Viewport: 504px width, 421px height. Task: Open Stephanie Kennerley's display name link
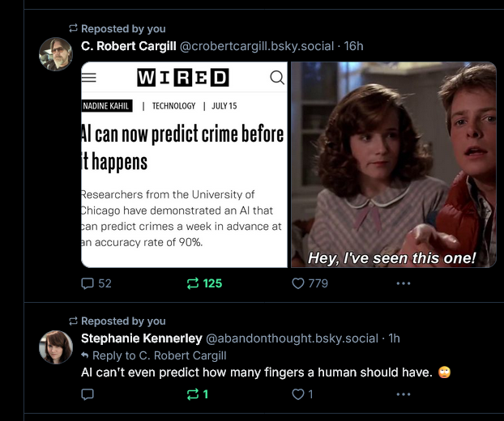coord(142,338)
